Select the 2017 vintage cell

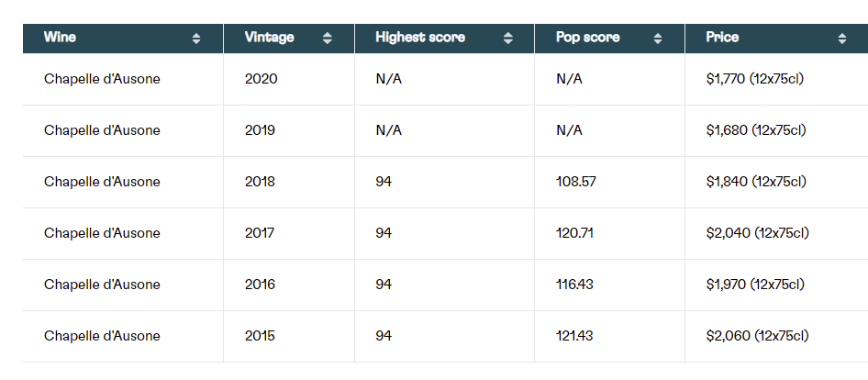click(260, 233)
